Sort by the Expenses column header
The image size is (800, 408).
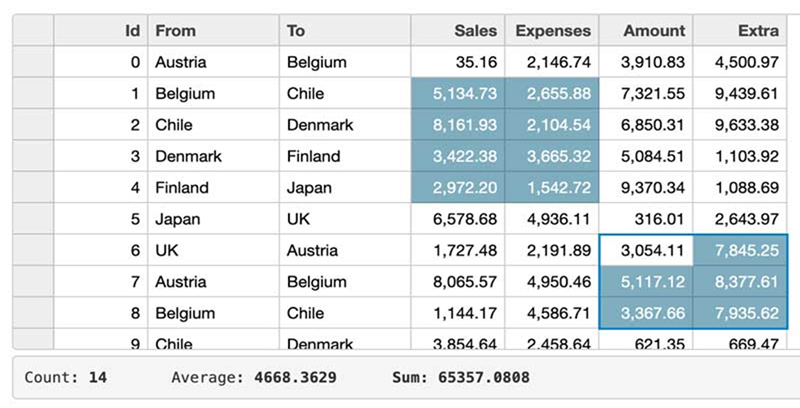[x=552, y=31]
